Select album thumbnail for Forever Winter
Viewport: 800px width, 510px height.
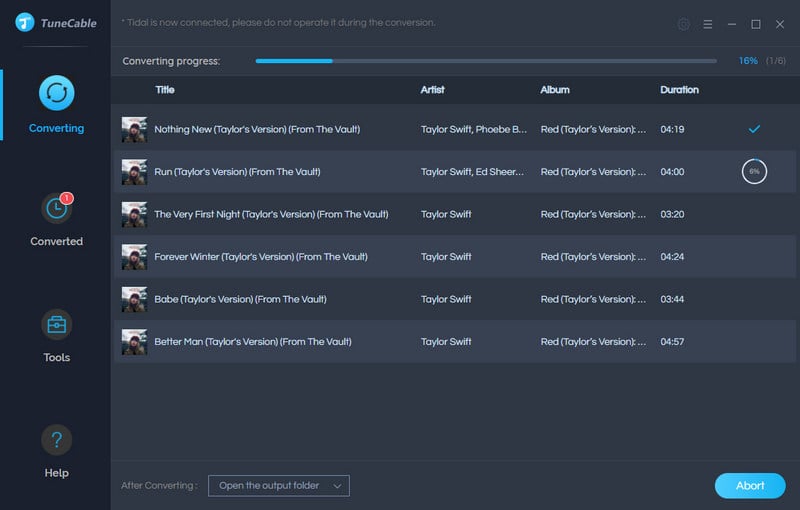[x=134, y=257]
